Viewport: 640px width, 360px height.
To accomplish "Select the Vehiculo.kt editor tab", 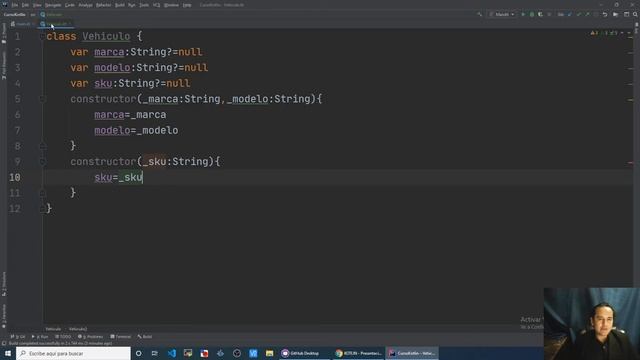I will coord(56,24).
